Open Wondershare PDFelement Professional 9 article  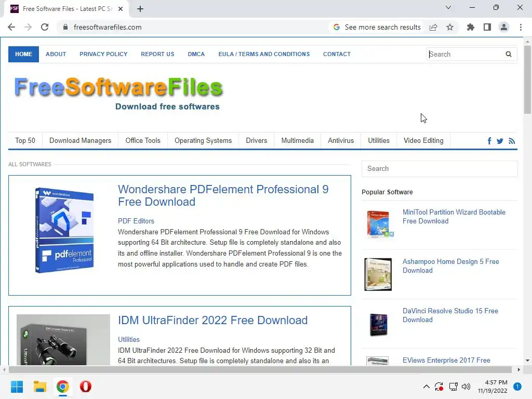(x=223, y=195)
